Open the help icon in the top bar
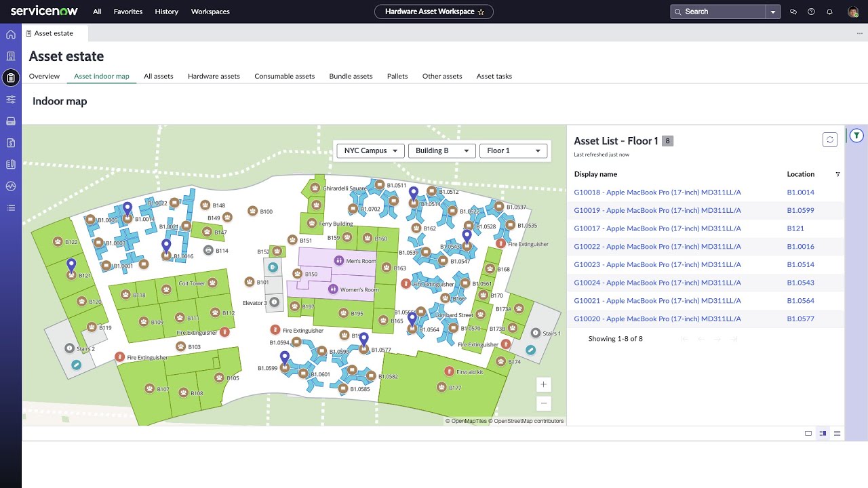Viewport: 868px width, 488px height. (811, 12)
